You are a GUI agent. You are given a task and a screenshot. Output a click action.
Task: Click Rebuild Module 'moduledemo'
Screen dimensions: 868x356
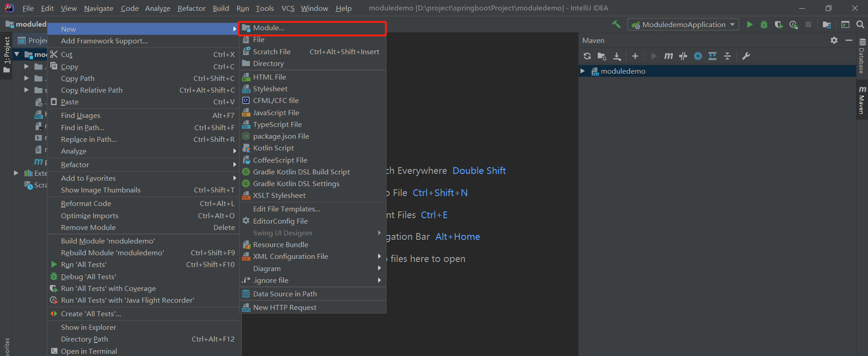(144, 253)
